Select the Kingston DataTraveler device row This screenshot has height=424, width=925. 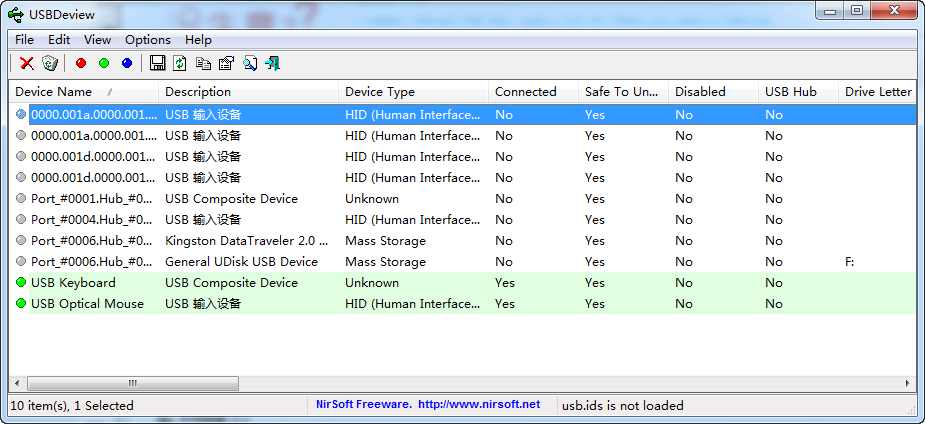click(245, 241)
